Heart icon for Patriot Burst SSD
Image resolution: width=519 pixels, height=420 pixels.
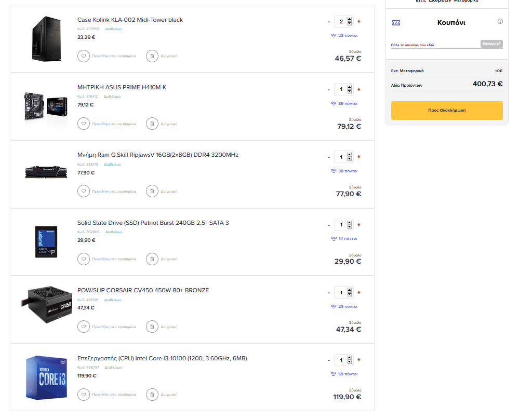[84, 259]
